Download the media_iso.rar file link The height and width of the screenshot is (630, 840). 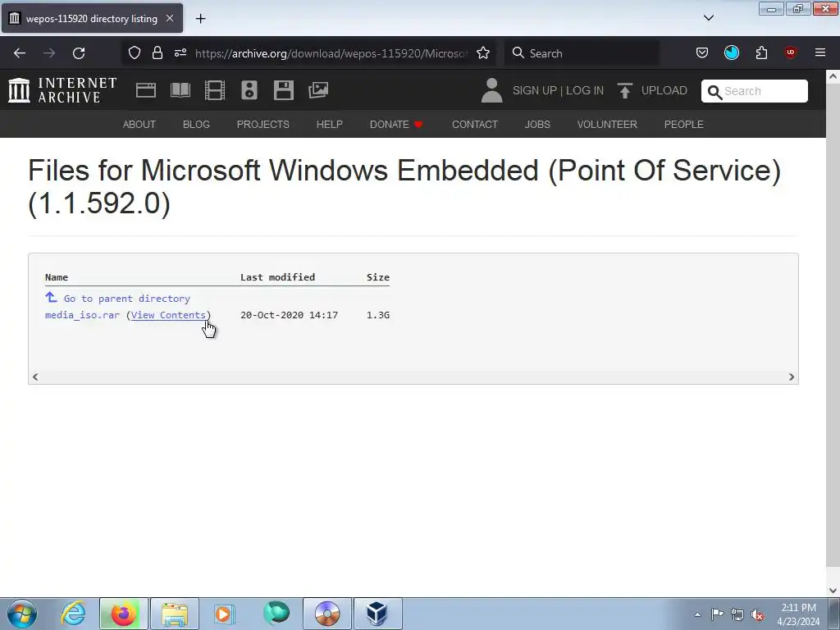83,315
